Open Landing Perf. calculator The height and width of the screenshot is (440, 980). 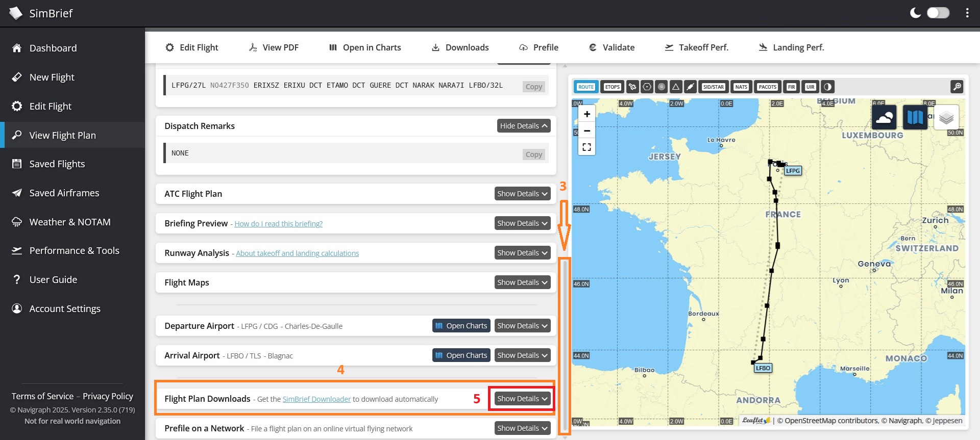pos(791,47)
